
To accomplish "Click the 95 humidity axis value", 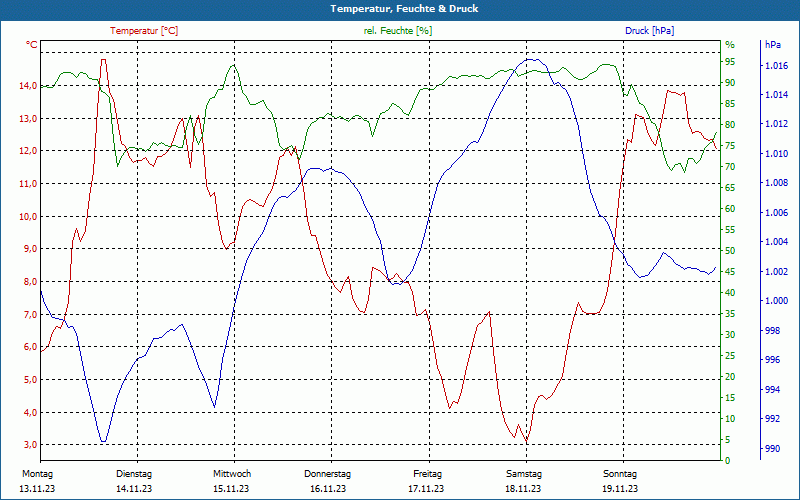I will click(x=730, y=62).
